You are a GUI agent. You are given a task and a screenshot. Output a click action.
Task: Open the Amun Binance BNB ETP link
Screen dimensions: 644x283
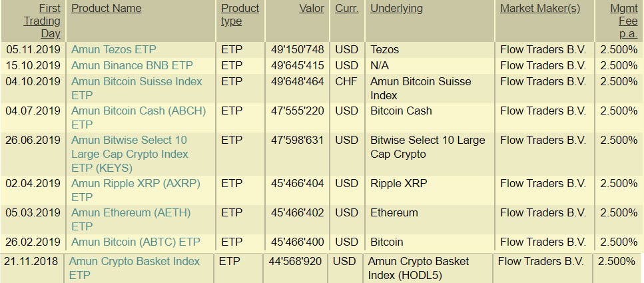(133, 66)
